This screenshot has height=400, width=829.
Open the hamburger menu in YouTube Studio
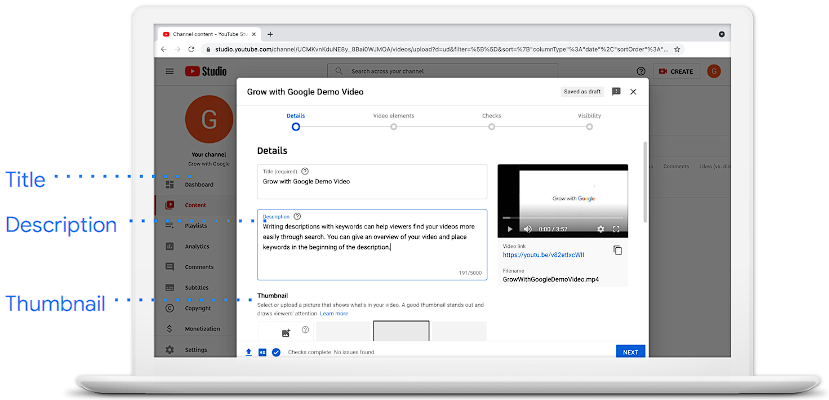coord(169,71)
